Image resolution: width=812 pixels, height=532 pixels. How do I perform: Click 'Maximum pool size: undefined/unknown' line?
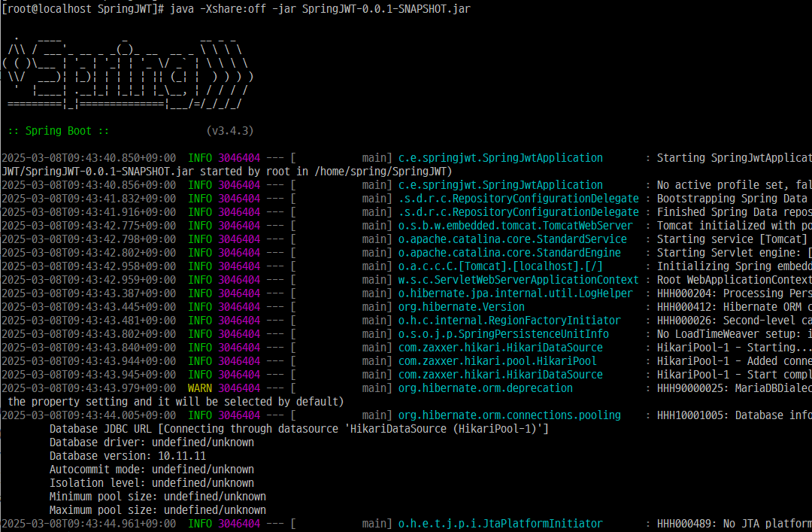click(157, 509)
